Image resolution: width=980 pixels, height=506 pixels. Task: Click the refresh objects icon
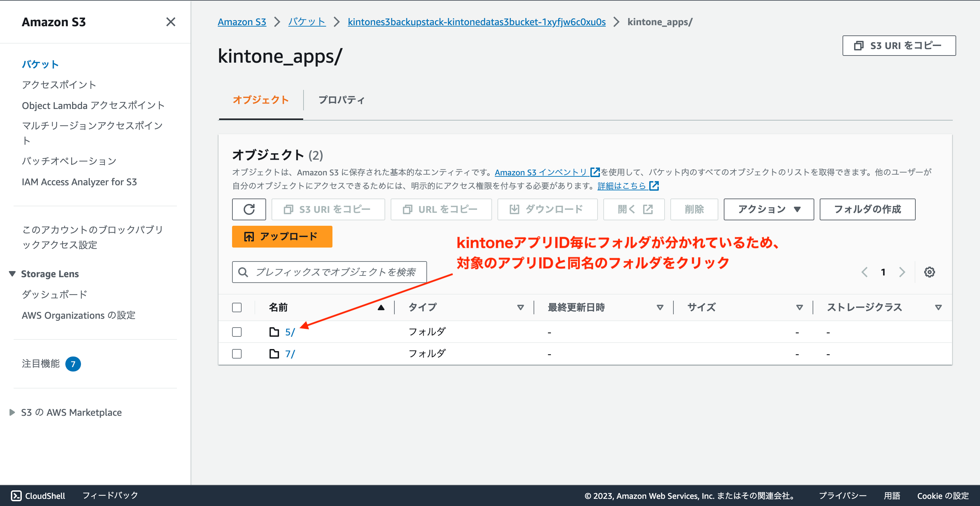click(249, 209)
